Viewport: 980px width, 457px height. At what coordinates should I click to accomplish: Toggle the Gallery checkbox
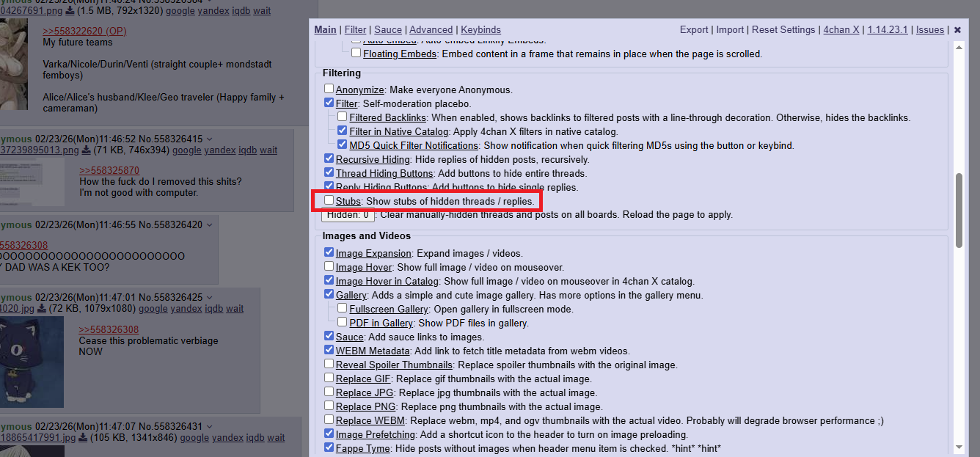click(x=329, y=295)
